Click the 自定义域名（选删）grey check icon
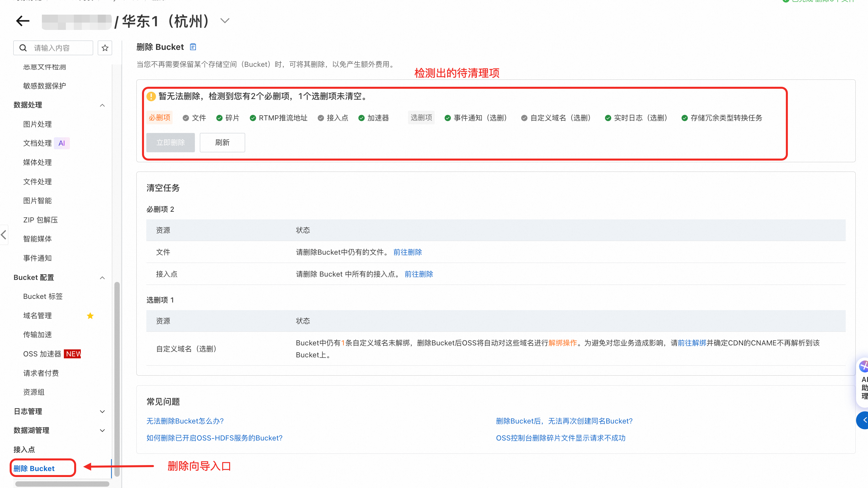The width and height of the screenshot is (868, 488). coord(524,118)
